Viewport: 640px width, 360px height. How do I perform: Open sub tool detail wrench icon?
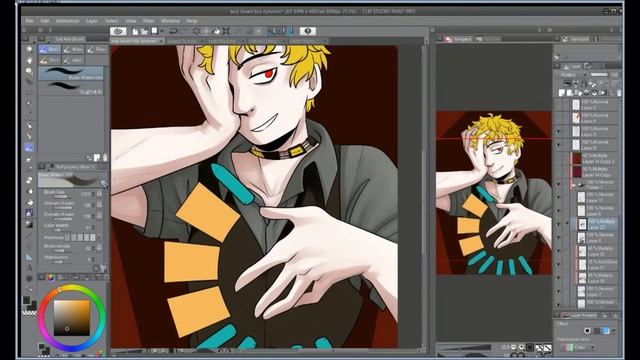(104, 184)
